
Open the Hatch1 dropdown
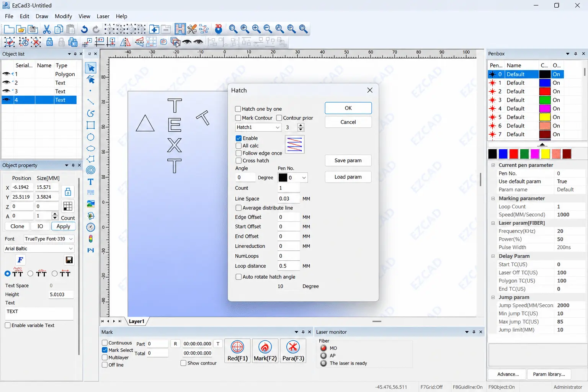(258, 127)
